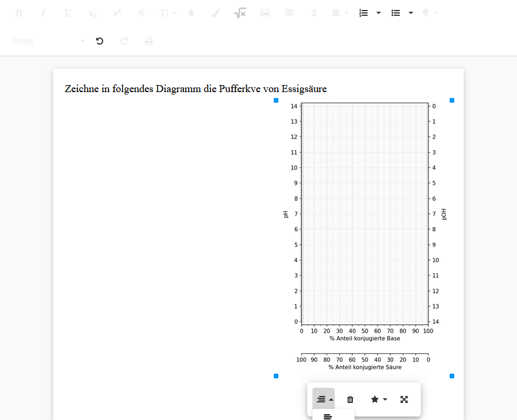
Task: Click the insert table icon
Action: (x=290, y=13)
